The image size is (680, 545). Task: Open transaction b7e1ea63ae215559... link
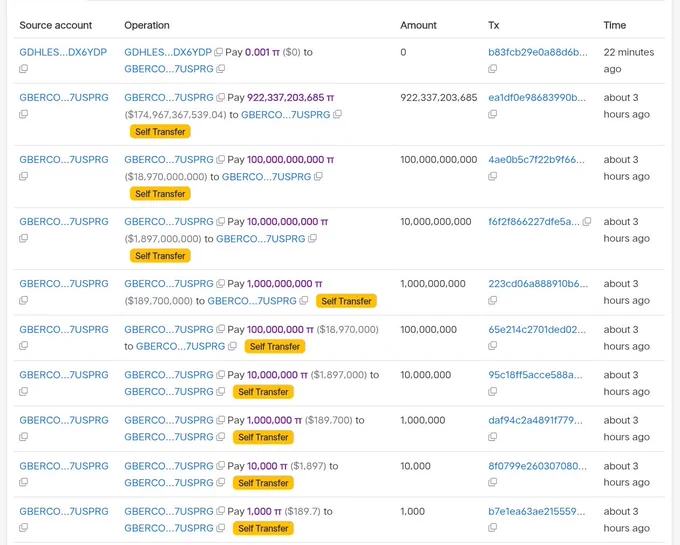536,511
